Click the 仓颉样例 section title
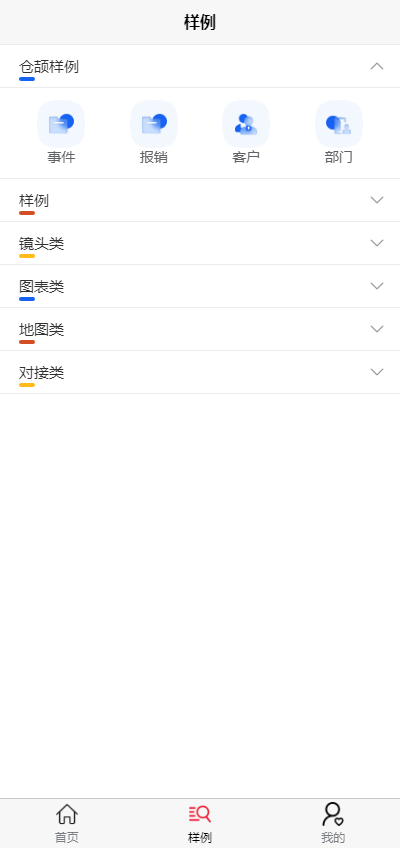 pos(49,67)
